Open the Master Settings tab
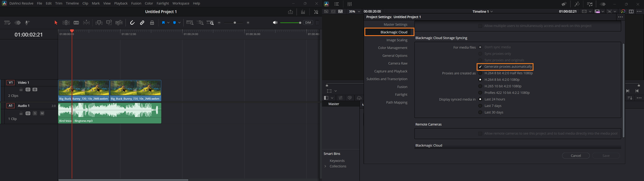This screenshot has width=644, height=181. (395, 24)
